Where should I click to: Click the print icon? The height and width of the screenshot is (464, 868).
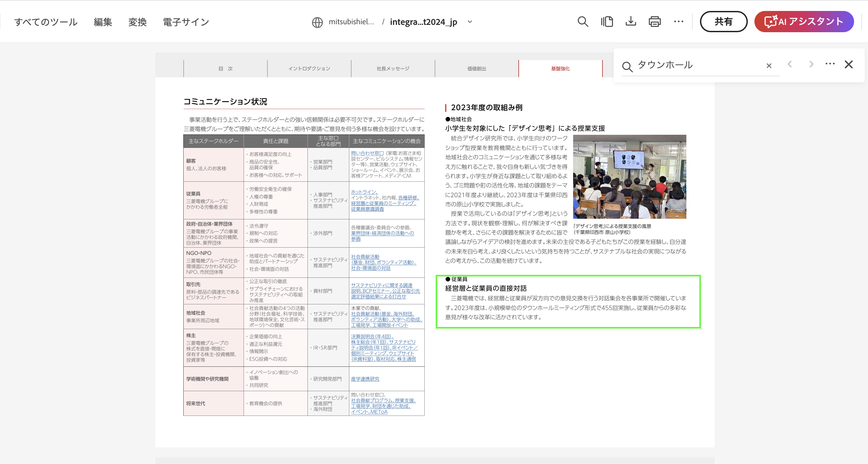pyautogui.click(x=654, y=22)
